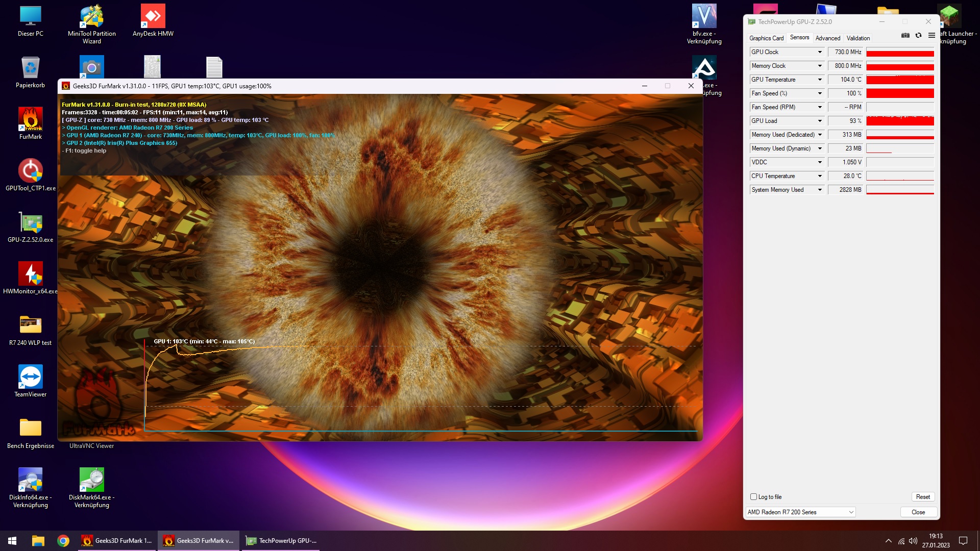The image size is (980, 551).
Task: Switch to the Graphics Card tab
Action: [x=766, y=38]
